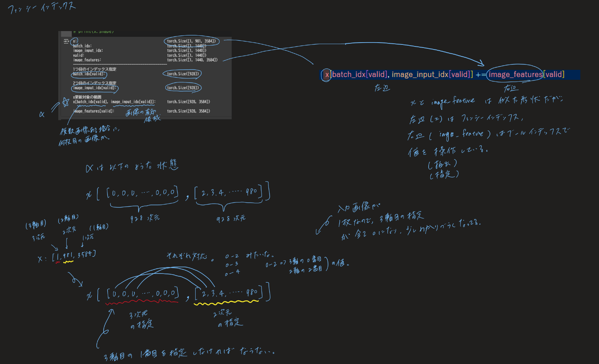Select the torch.Size value in the valid: row
599x364 pixels.
187,55
